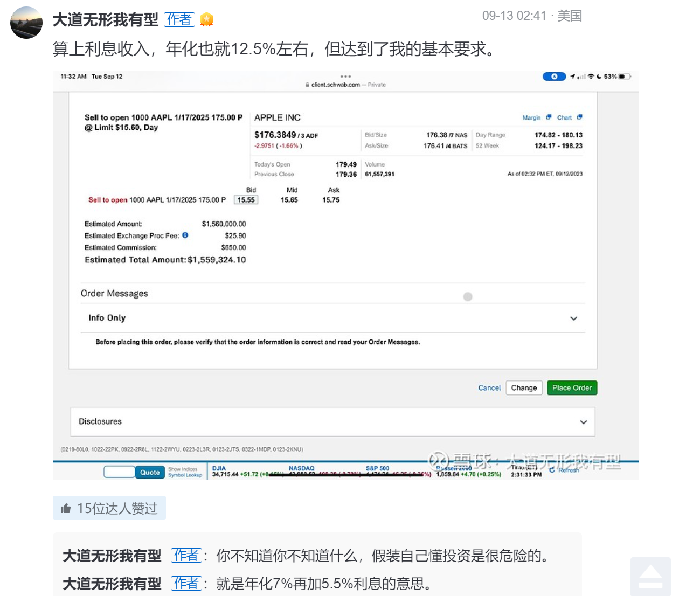Screen dimensions: 700x596
Task: Click the 作者 badge in first reply comment
Action: pos(186,556)
